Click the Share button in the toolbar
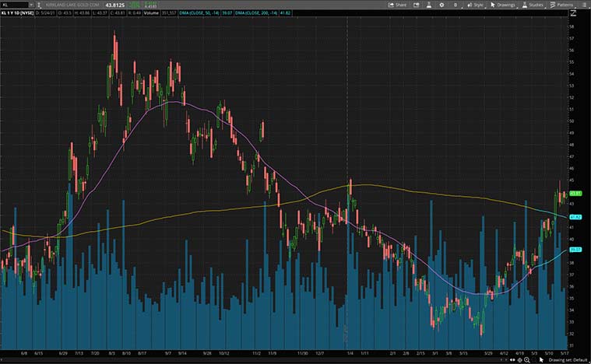This screenshot has height=364, width=591. [397, 5]
